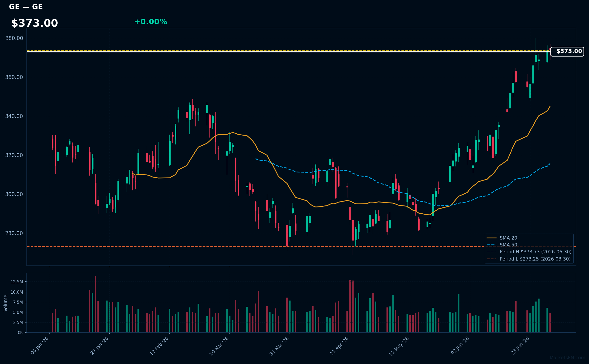Screen dimensions: 589x364
Task: Click the GE — GE chart title
Action: [x=26, y=7]
